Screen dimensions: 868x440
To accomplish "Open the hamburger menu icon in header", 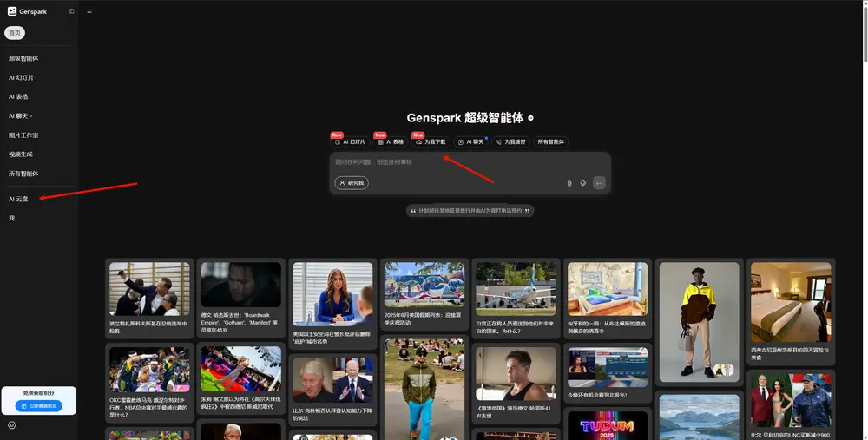I will tap(90, 11).
